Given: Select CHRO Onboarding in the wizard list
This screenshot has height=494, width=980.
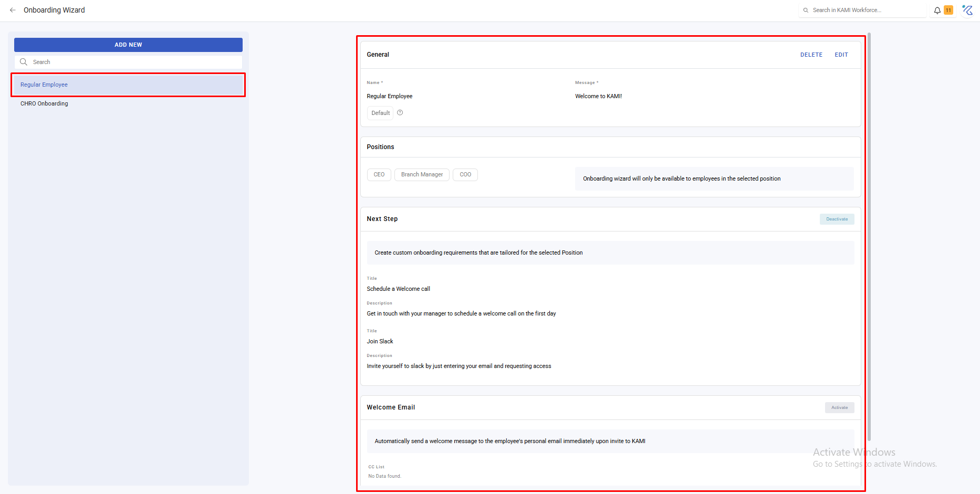Looking at the screenshot, I should 128,103.
